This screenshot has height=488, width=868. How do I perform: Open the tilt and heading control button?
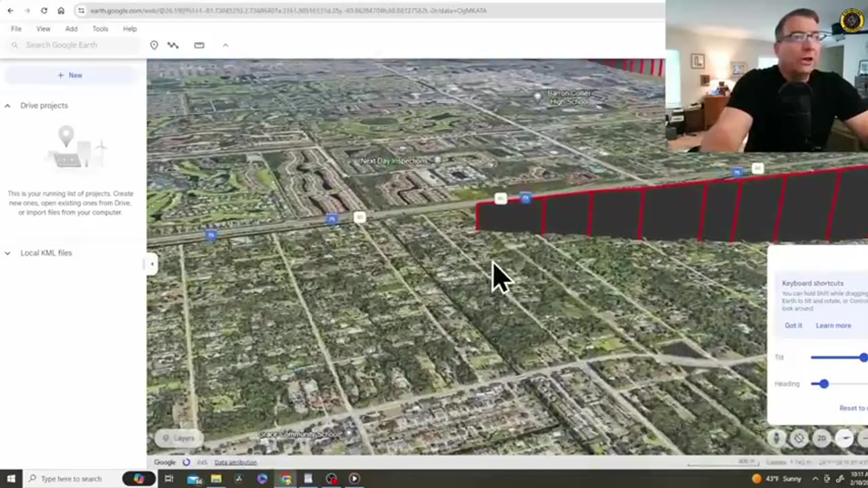[844, 439]
